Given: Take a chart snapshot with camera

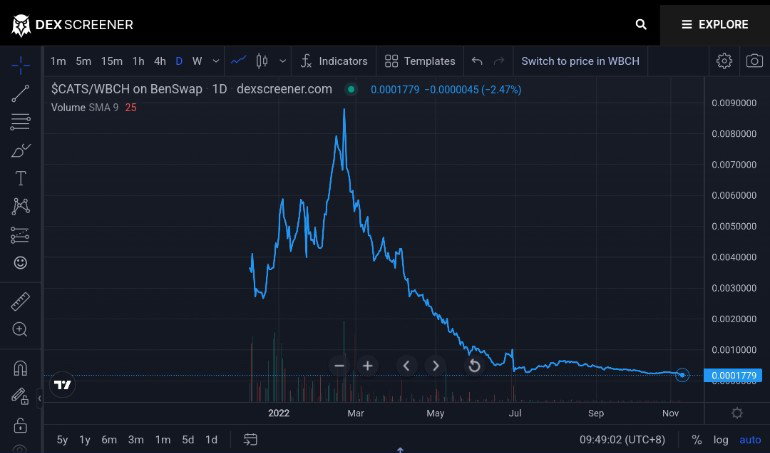Looking at the screenshot, I should click(x=754, y=61).
